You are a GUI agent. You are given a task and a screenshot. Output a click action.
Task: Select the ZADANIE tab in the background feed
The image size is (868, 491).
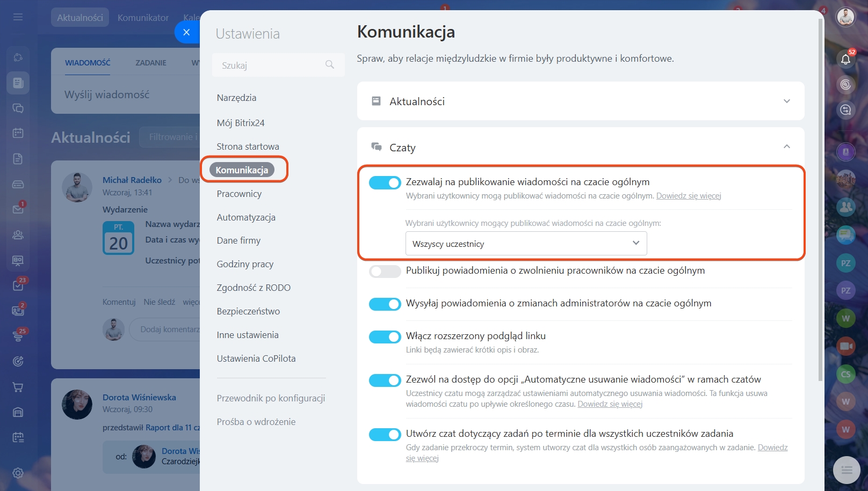[151, 63]
